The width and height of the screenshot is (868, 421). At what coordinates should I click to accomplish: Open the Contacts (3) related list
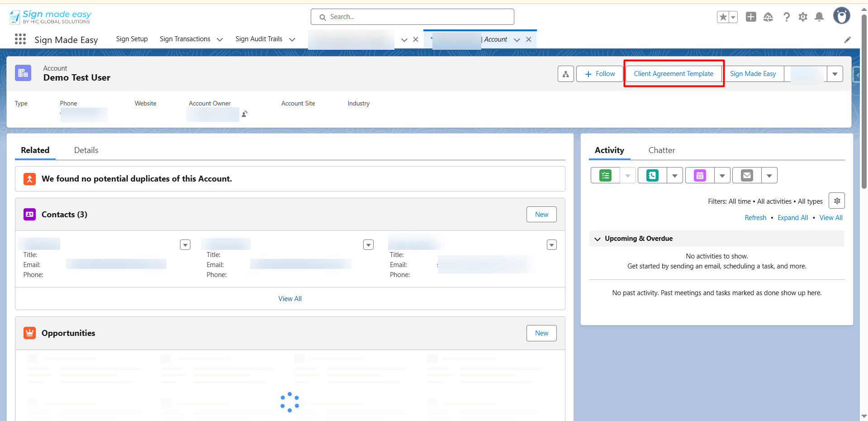[x=64, y=215]
